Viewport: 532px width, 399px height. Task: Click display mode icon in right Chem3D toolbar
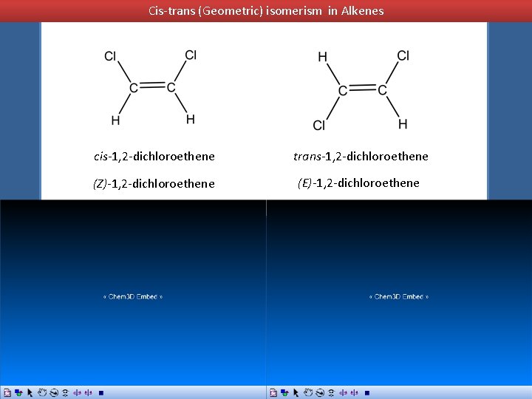point(284,392)
